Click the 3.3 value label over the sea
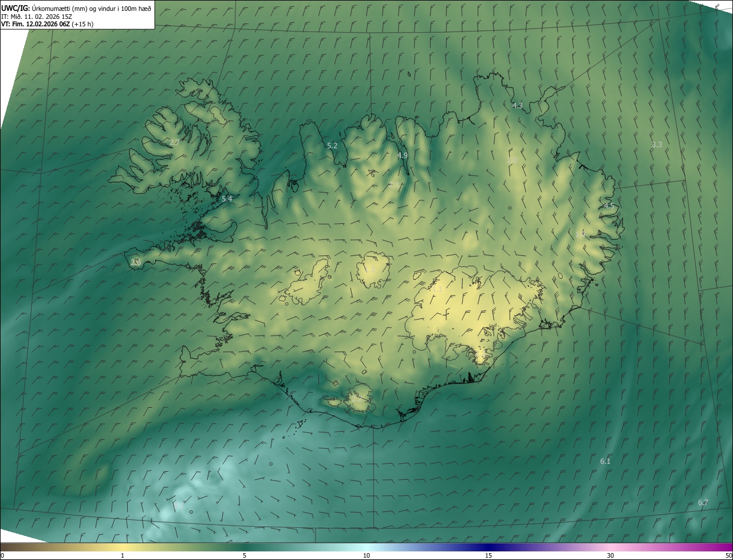The height and width of the screenshot is (560, 733). pos(657,145)
